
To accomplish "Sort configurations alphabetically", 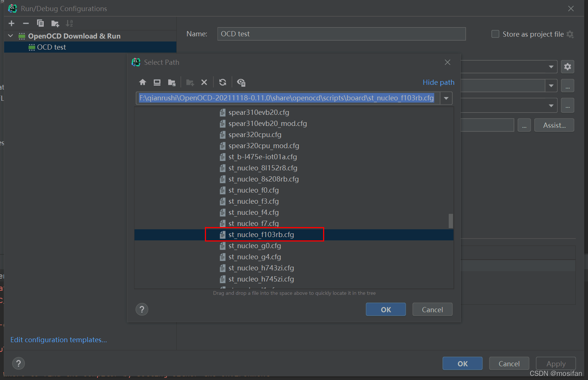I will point(69,23).
